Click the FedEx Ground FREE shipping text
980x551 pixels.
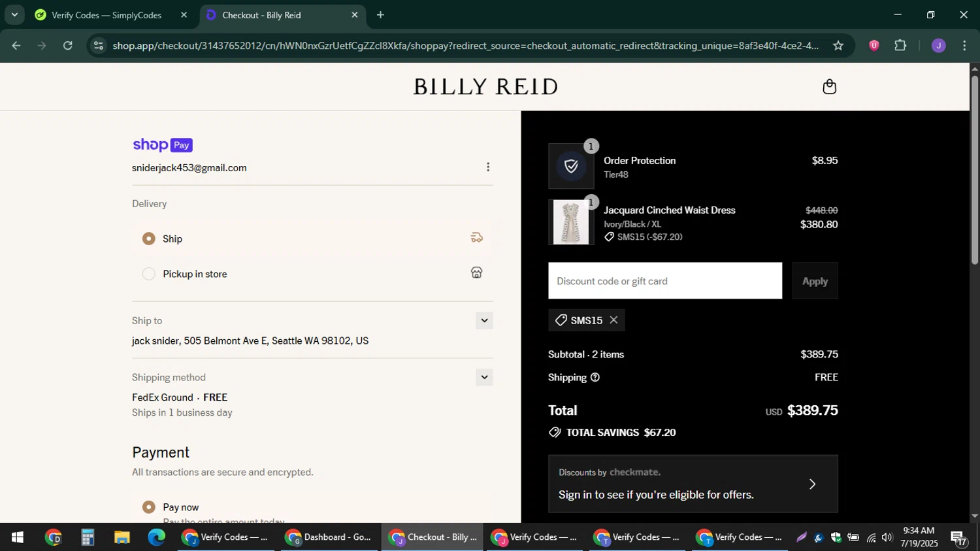click(x=180, y=397)
